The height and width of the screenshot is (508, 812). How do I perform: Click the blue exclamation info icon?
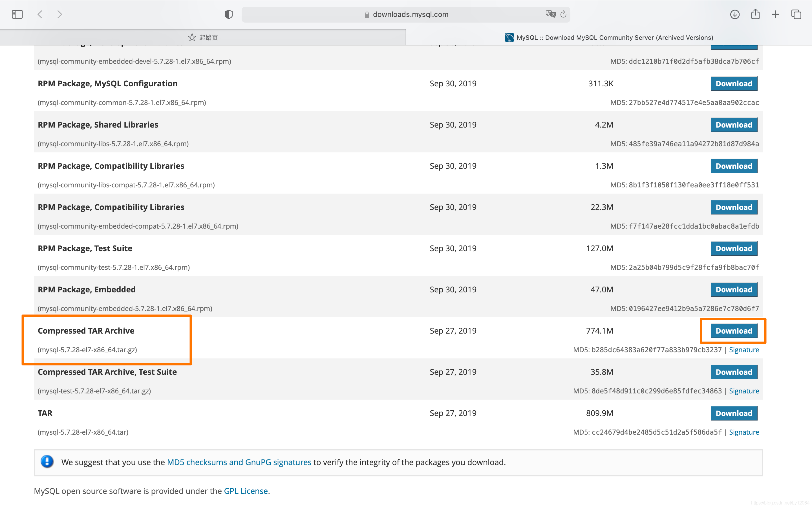coord(47,462)
